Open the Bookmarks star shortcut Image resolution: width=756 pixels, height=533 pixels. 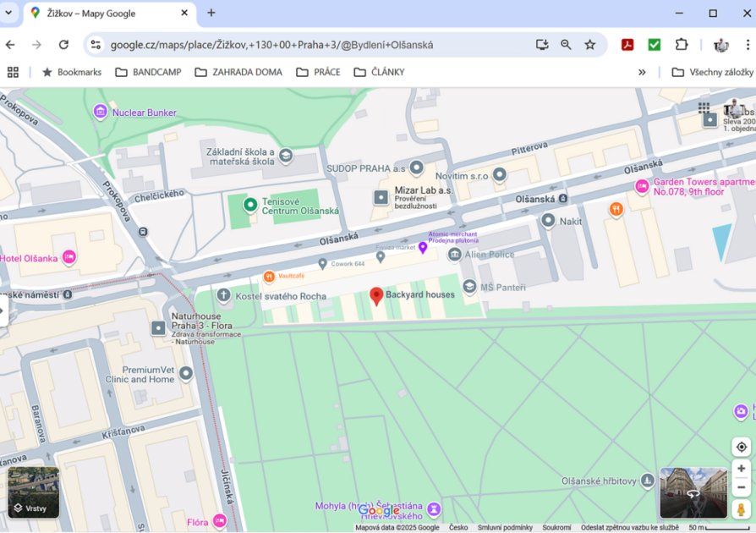coord(72,73)
